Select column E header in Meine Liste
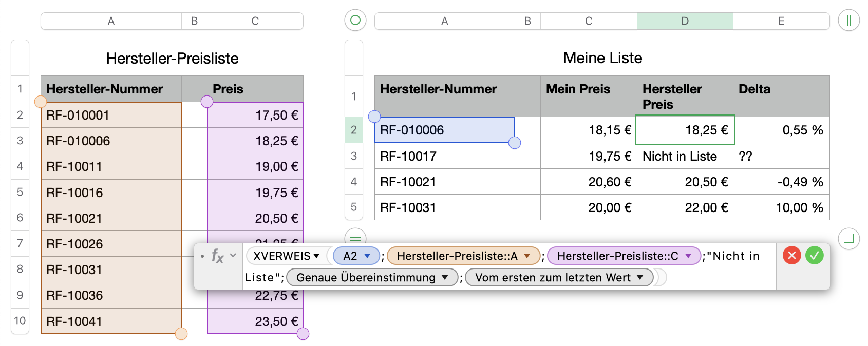868x346 pixels. click(781, 21)
